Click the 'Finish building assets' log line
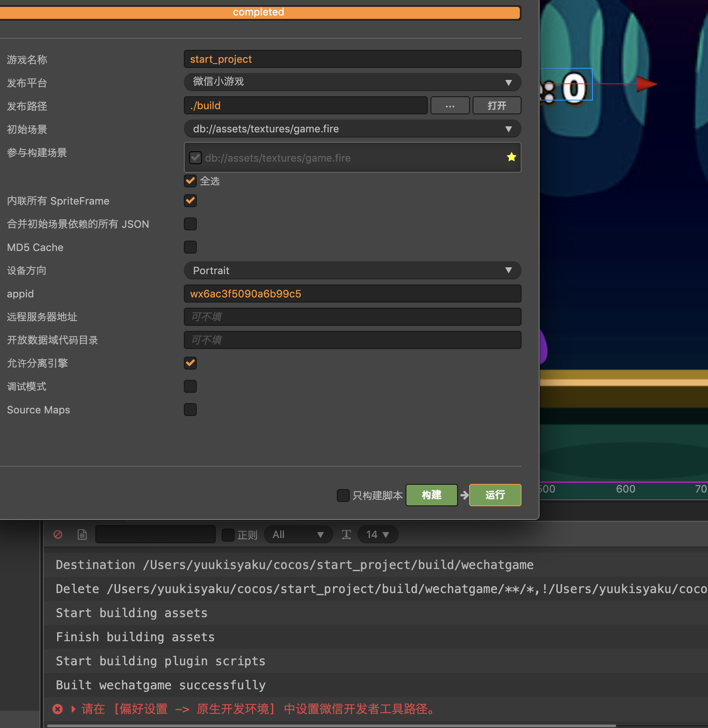Image resolution: width=708 pixels, height=728 pixels. 375,637
